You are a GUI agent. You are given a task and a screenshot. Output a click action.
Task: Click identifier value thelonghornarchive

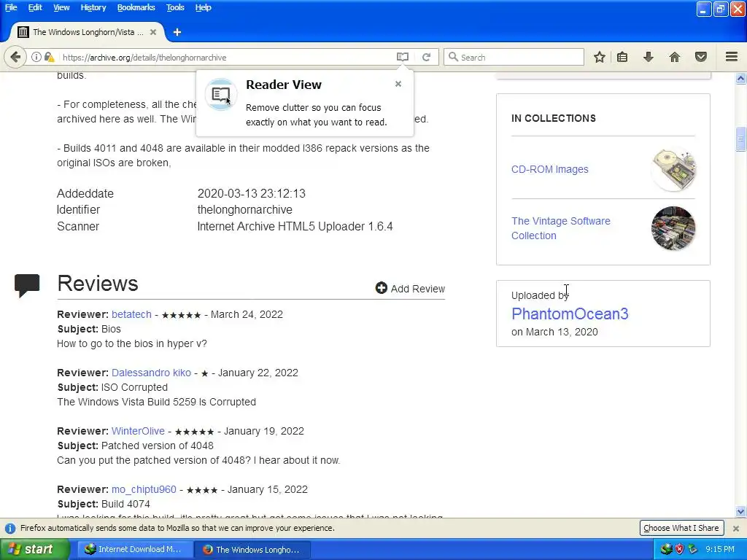[245, 209]
